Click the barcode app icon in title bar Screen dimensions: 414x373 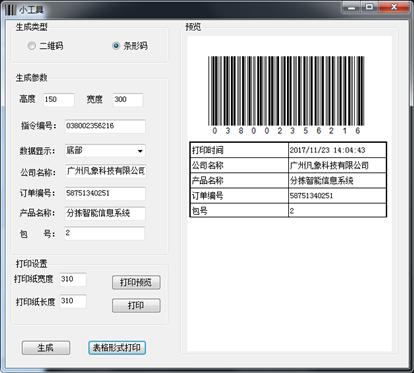[x=10, y=9]
